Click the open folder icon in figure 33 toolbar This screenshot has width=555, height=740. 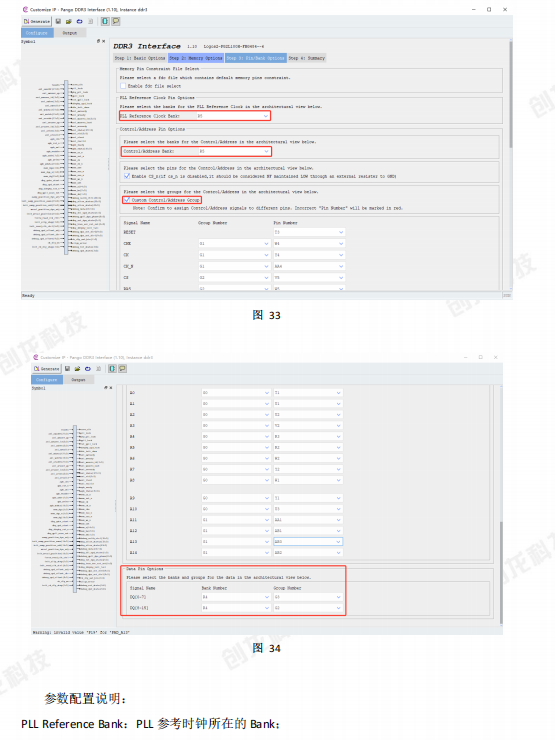pyautogui.click(x=69, y=21)
